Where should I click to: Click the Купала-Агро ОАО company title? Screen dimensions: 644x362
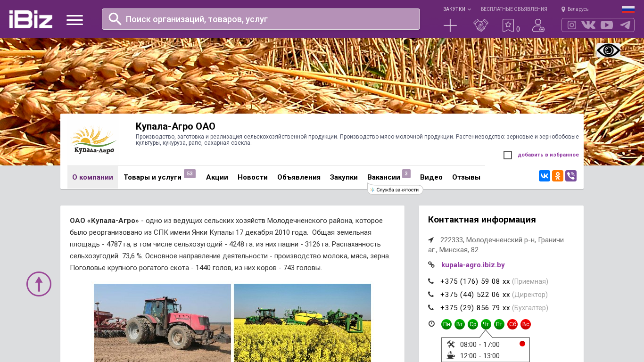click(x=175, y=126)
